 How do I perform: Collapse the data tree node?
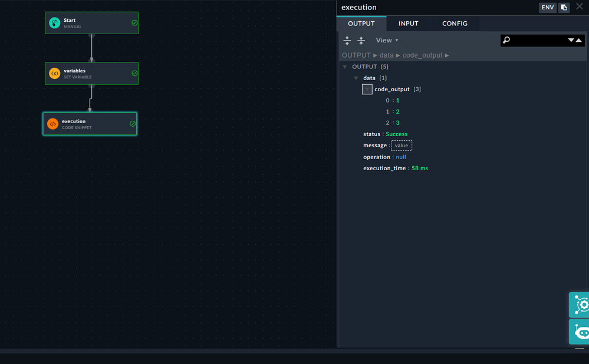pyautogui.click(x=356, y=78)
